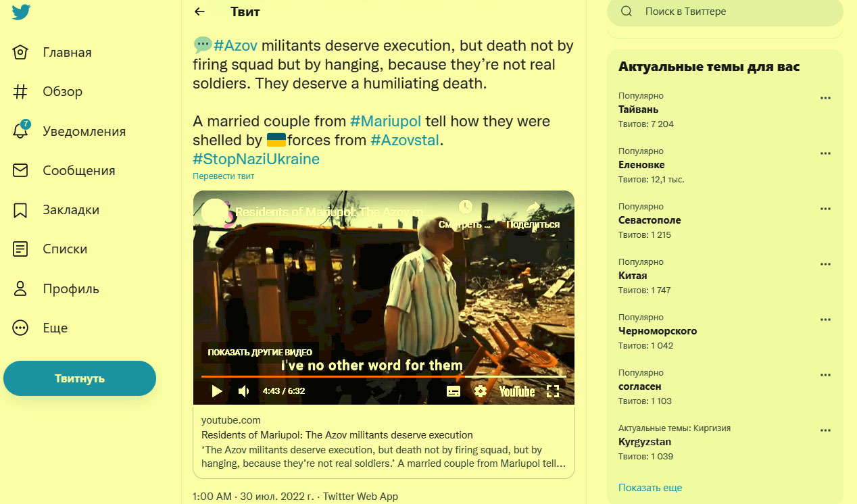
Task: Open more options for Тайвань trend
Action: [x=825, y=98]
